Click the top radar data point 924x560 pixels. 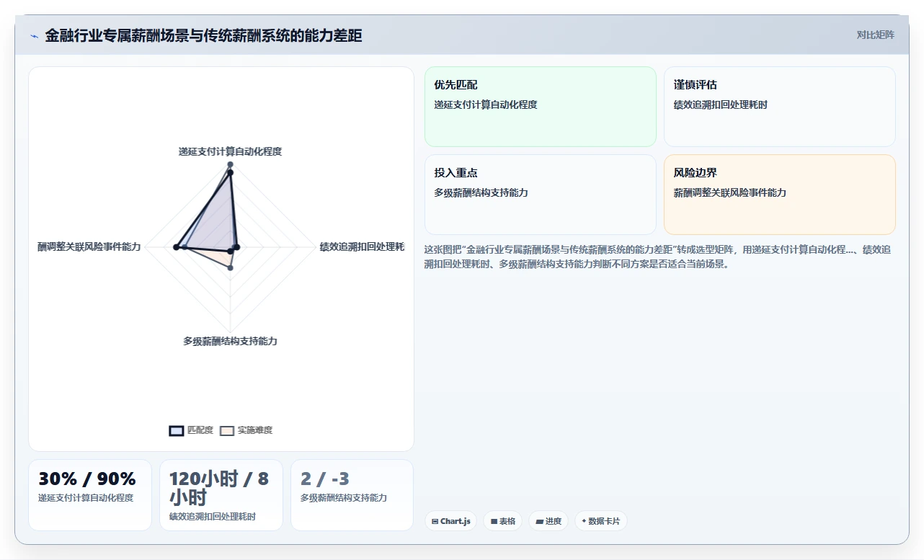coord(230,165)
